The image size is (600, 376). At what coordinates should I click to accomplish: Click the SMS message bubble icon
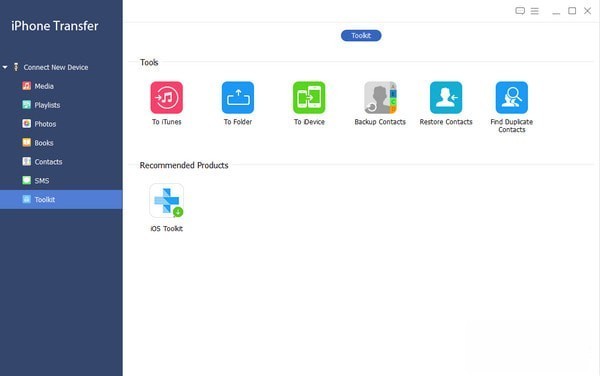26,180
